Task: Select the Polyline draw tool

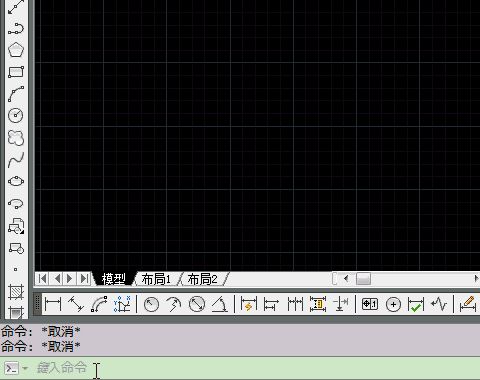Action: coord(16,29)
